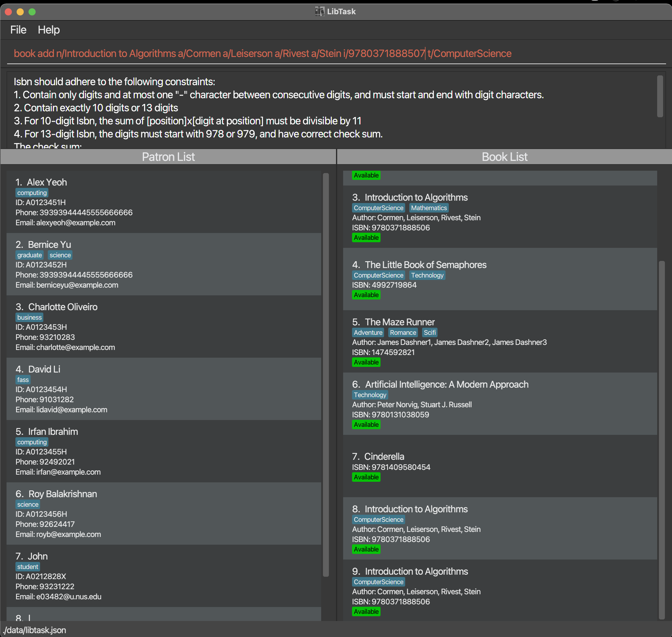Click Available badge on The Little Book of Semaphores
The height and width of the screenshot is (637, 672).
(366, 295)
